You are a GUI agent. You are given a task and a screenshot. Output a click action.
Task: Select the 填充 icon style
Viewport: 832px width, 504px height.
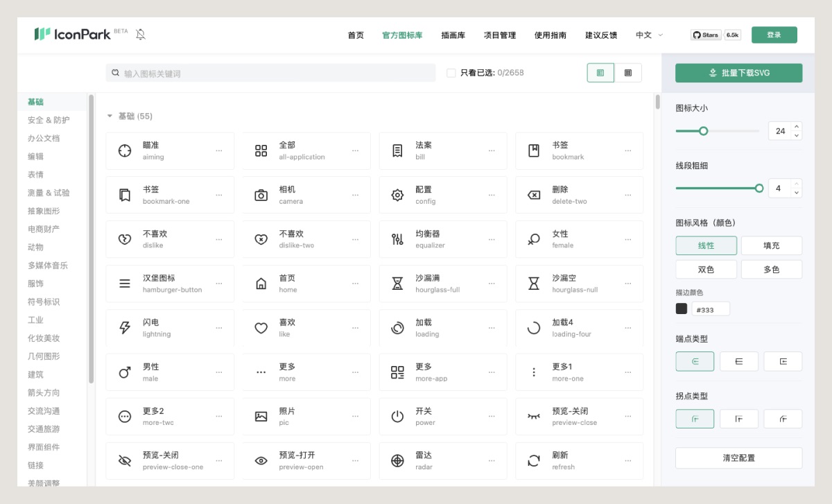tap(772, 245)
